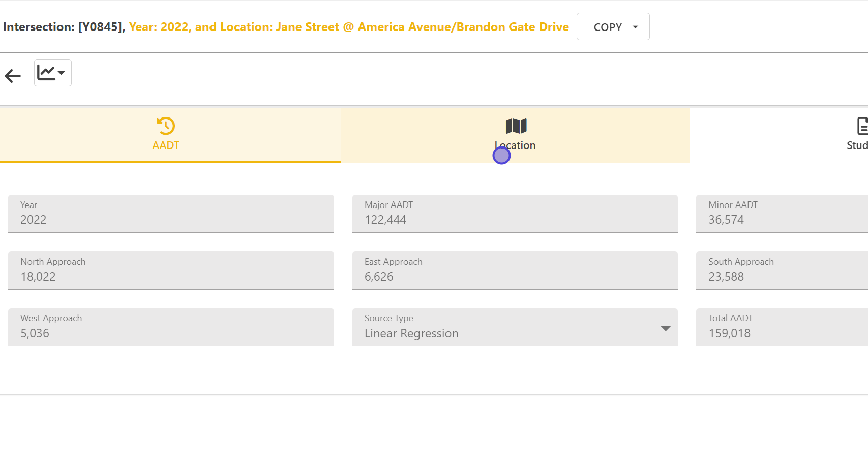Open the line chart options dropdown
The width and height of the screenshot is (868, 474).
click(x=52, y=73)
